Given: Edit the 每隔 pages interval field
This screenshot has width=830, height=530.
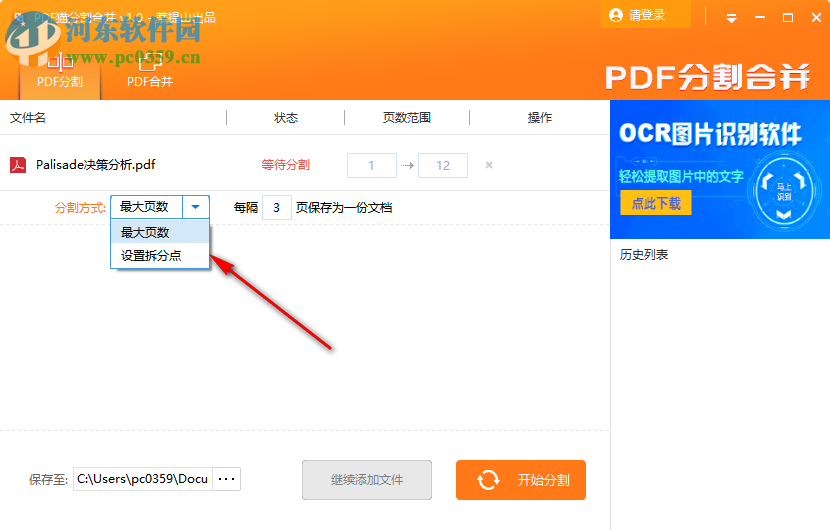Looking at the screenshot, I should [276, 208].
